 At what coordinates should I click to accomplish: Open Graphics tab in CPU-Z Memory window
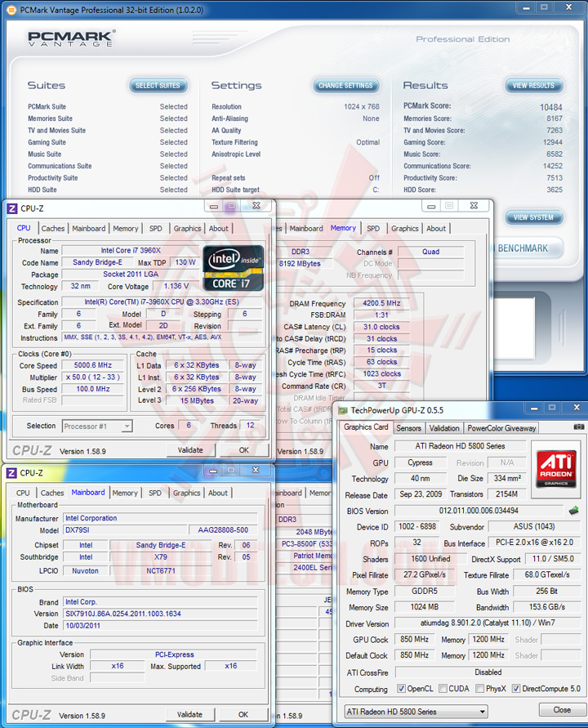[x=405, y=229]
